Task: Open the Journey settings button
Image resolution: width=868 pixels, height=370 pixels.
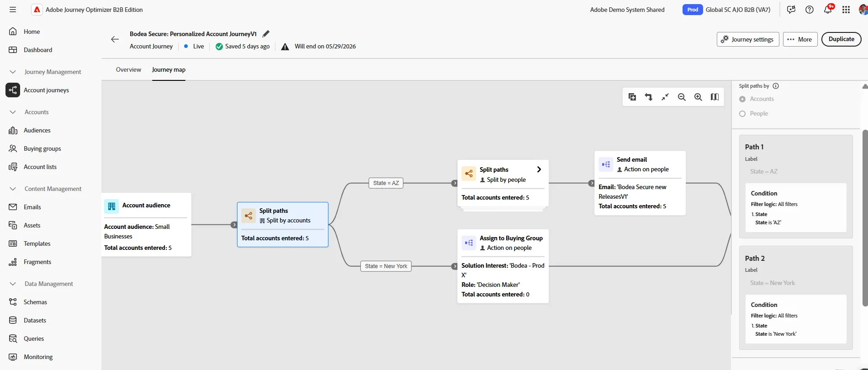Action: click(x=748, y=39)
